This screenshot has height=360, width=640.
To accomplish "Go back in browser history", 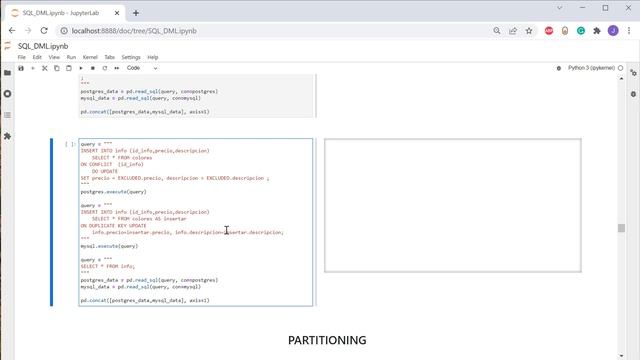I will click(12, 31).
